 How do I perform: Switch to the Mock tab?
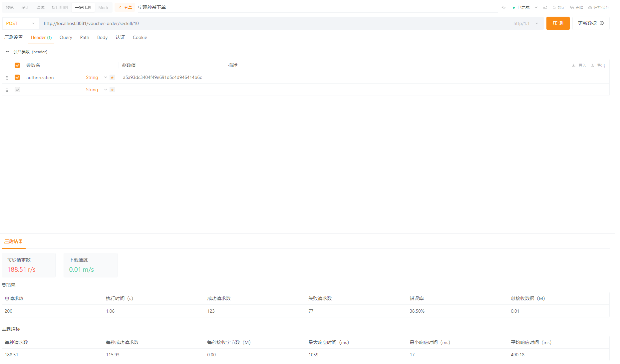coord(103,7)
